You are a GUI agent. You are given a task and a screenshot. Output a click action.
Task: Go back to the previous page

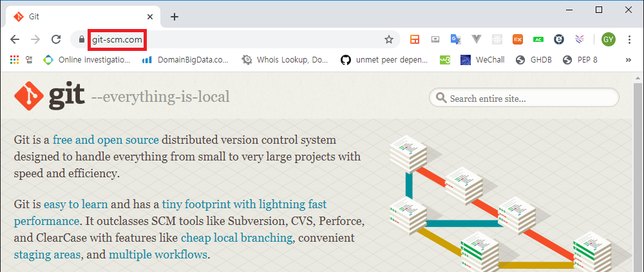pyautogui.click(x=15, y=39)
